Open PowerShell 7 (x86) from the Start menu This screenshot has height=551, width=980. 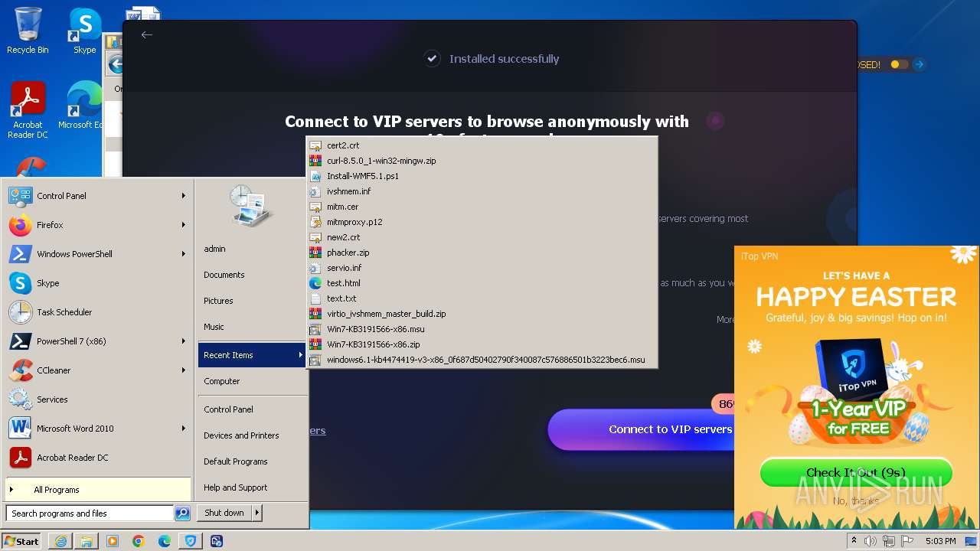pos(97,341)
